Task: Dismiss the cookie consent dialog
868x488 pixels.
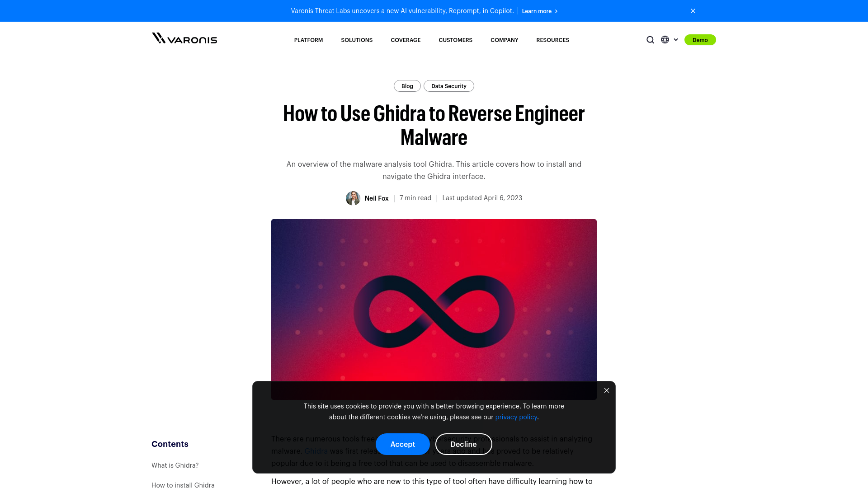Action: (607, 390)
